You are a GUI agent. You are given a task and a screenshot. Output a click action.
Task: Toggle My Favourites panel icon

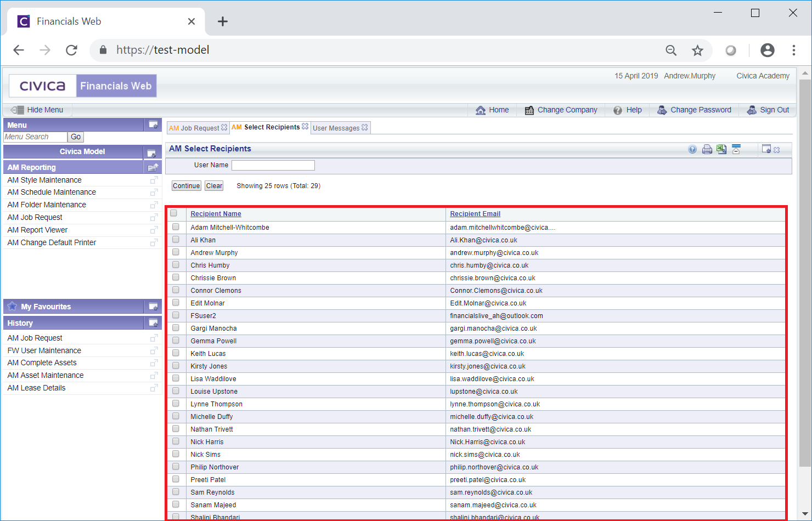tap(153, 307)
